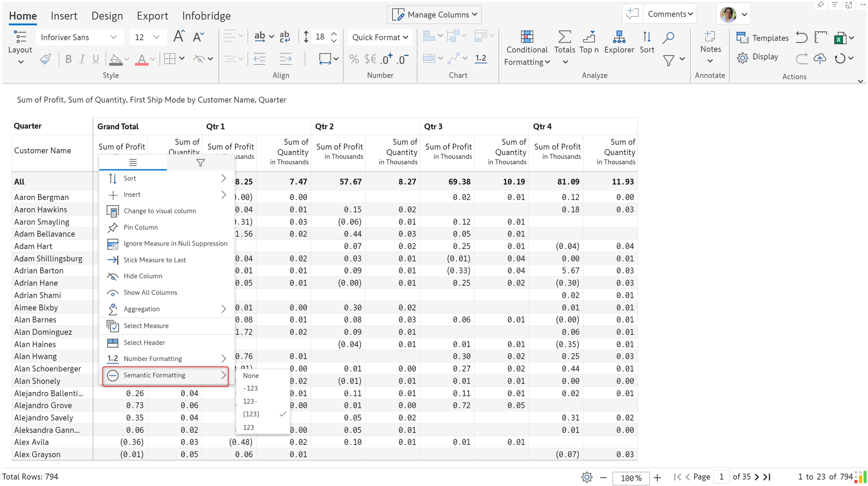Expand the Quick Format dropdown

[380, 37]
